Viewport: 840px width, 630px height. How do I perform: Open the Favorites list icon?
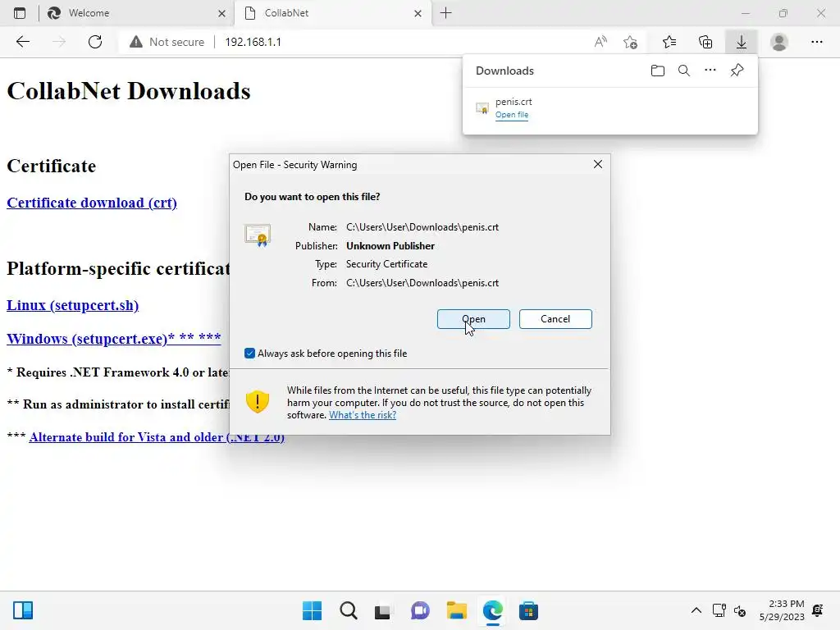click(x=669, y=42)
